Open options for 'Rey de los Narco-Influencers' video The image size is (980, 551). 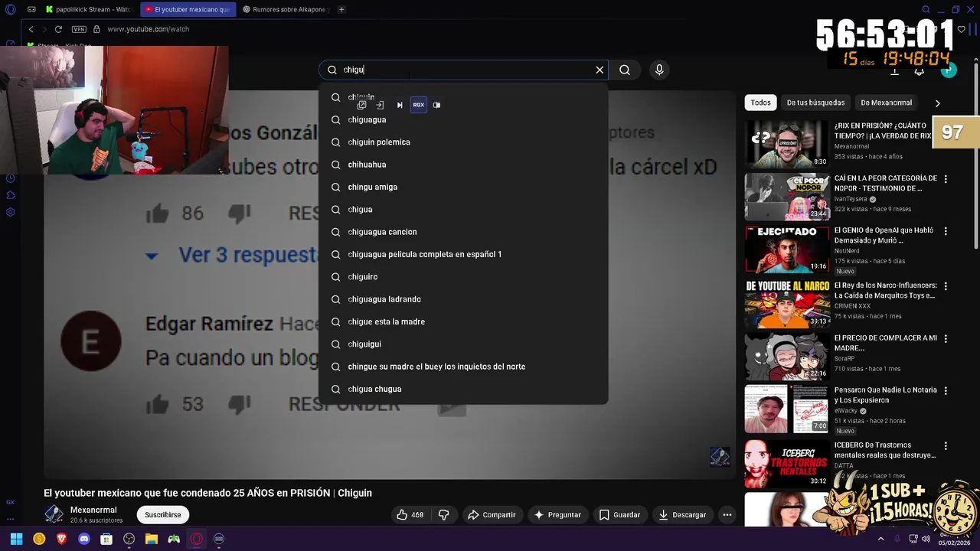pos(946,286)
